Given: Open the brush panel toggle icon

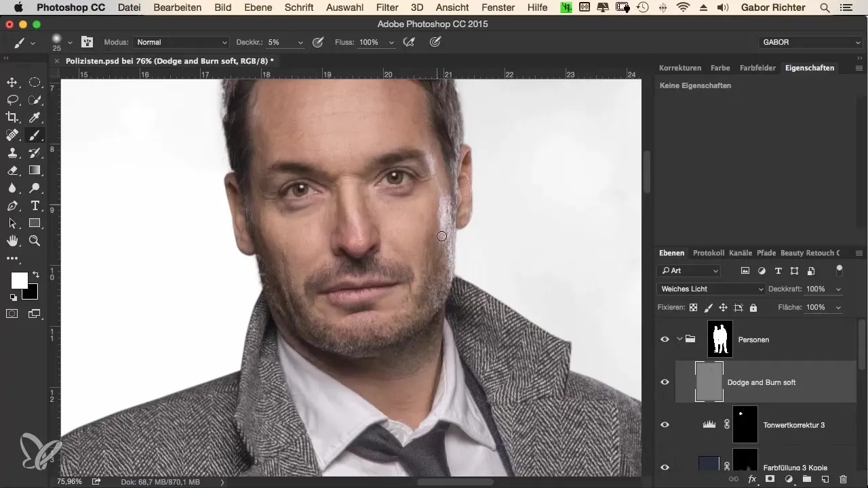Looking at the screenshot, I should coord(87,42).
